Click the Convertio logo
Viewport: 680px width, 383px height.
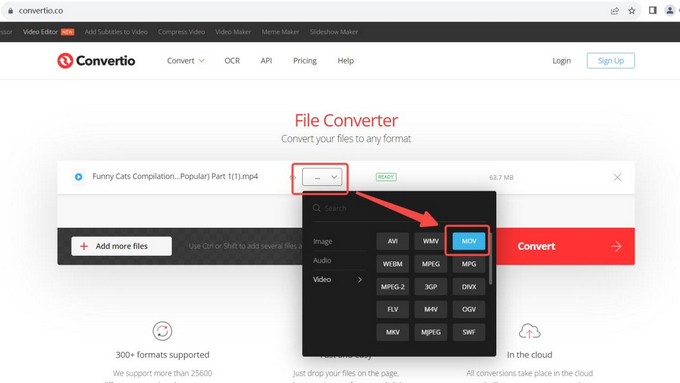point(96,61)
